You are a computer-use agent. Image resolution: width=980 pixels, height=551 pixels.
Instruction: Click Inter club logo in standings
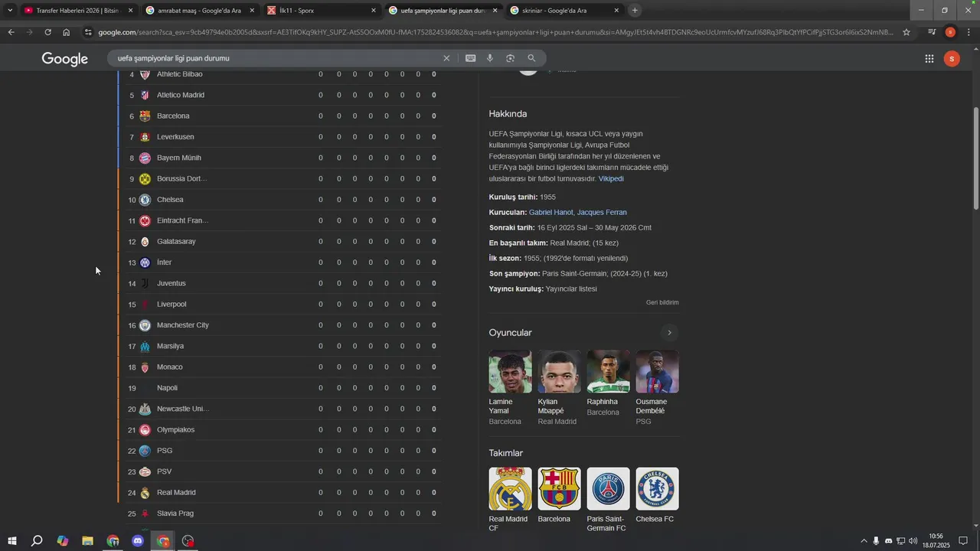[x=145, y=262]
